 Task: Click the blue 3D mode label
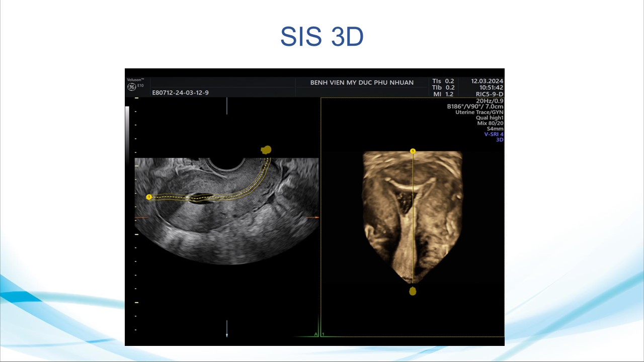pyautogui.click(x=500, y=140)
